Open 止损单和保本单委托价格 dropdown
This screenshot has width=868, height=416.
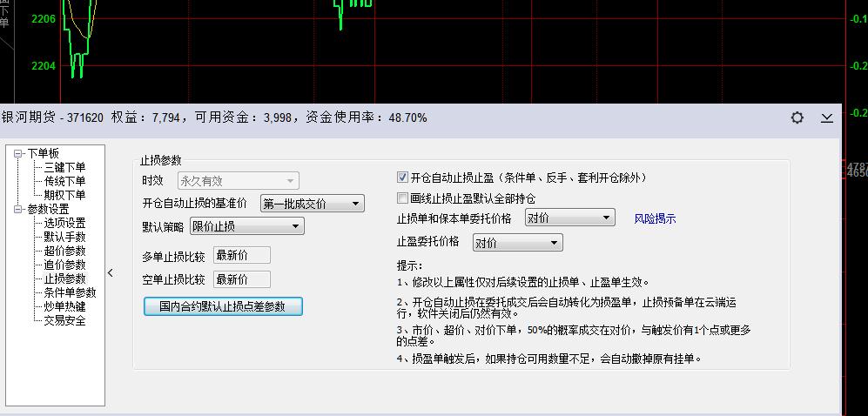point(570,218)
